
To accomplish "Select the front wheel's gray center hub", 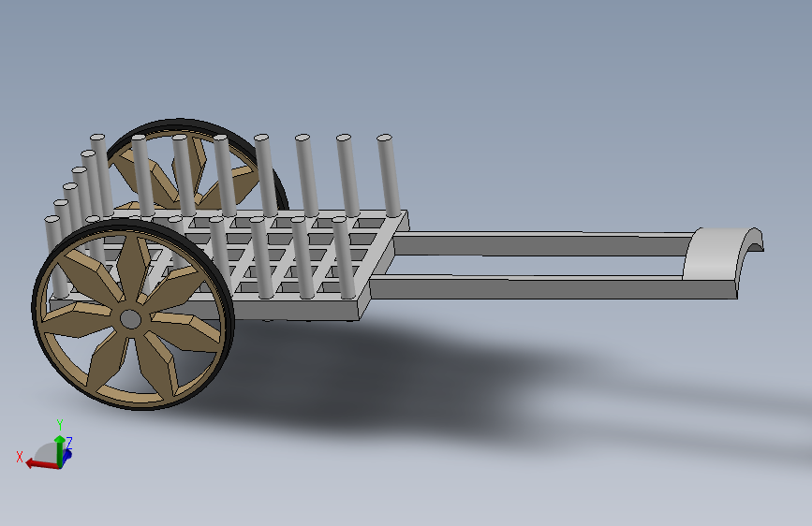I will tap(130, 319).
